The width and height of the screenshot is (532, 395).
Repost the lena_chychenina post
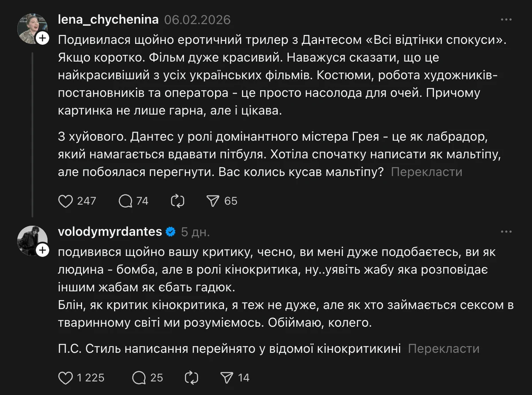point(177,201)
